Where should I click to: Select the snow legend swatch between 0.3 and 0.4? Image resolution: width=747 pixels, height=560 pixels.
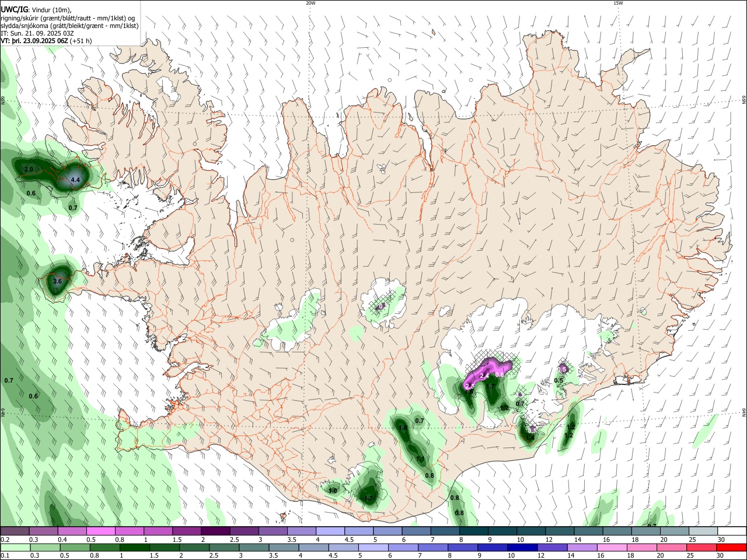click(44, 531)
